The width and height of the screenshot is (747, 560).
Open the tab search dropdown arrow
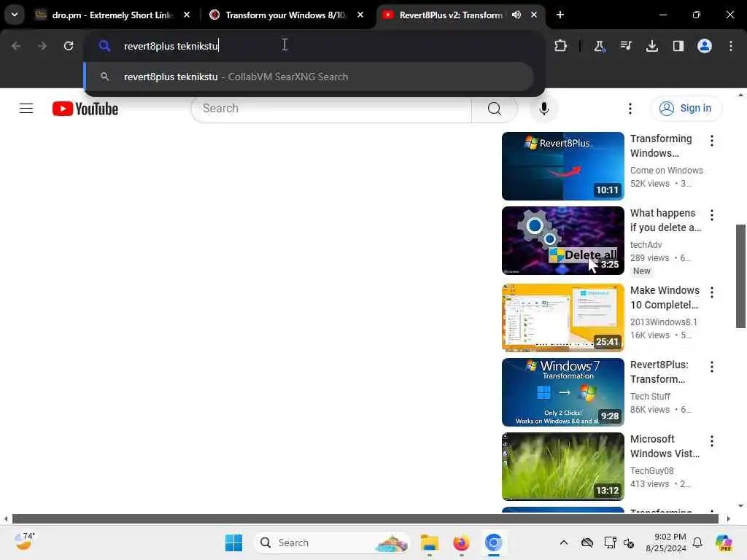coord(15,15)
